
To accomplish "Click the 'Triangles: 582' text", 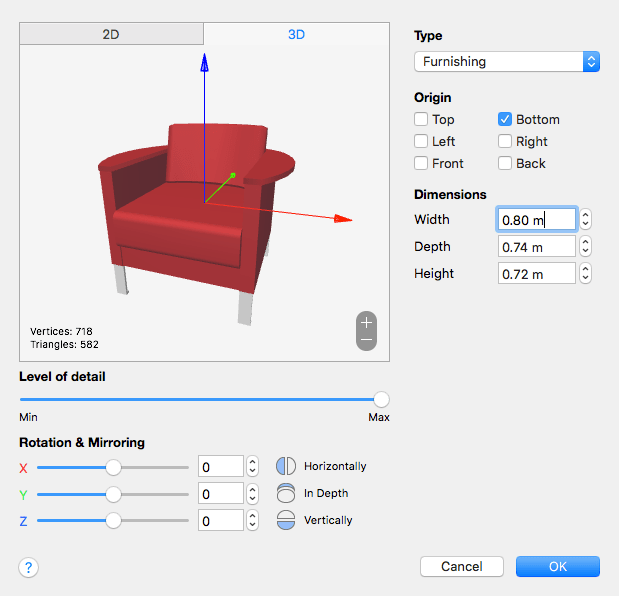I will tap(64, 344).
